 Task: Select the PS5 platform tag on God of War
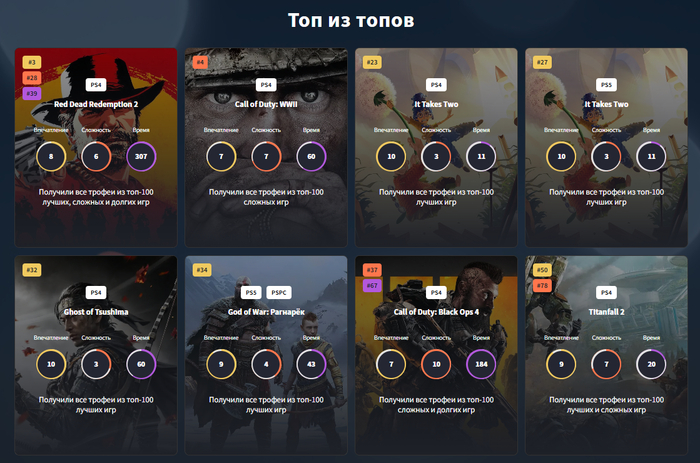251,292
